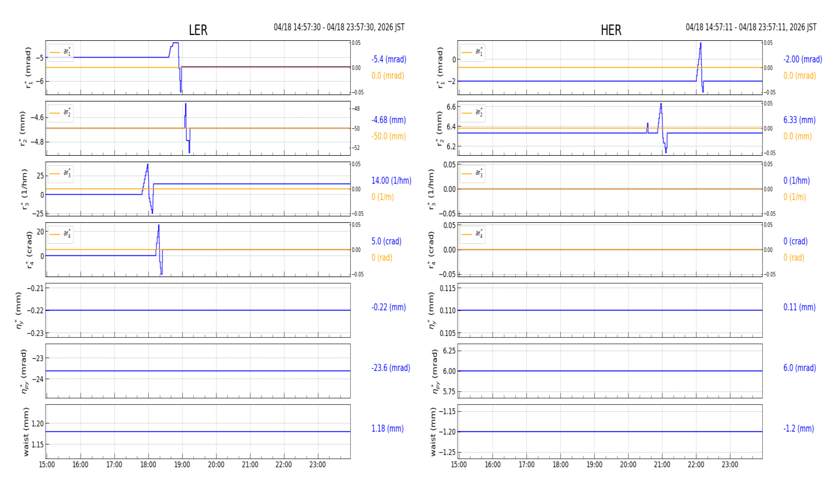Click the 1.18 (mm) LER waist value
This screenshot has width=824, height=504.
[387, 429]
